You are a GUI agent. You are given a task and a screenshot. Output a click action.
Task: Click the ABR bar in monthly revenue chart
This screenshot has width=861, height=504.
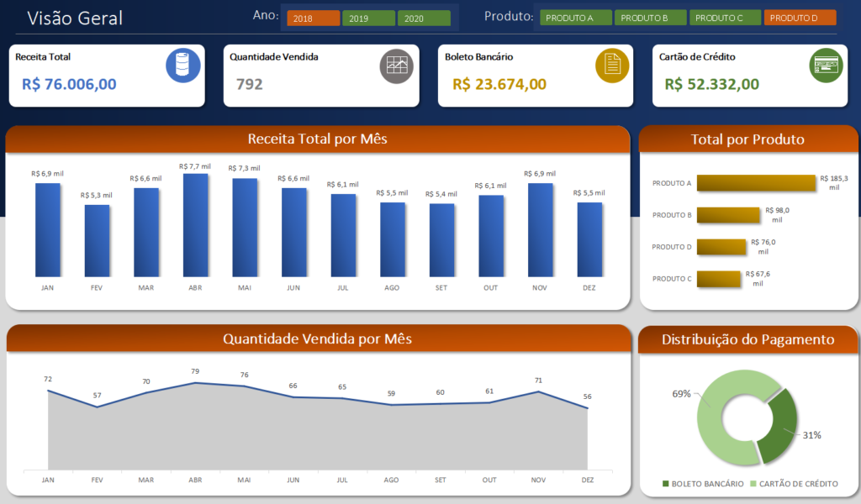point(195,225)
